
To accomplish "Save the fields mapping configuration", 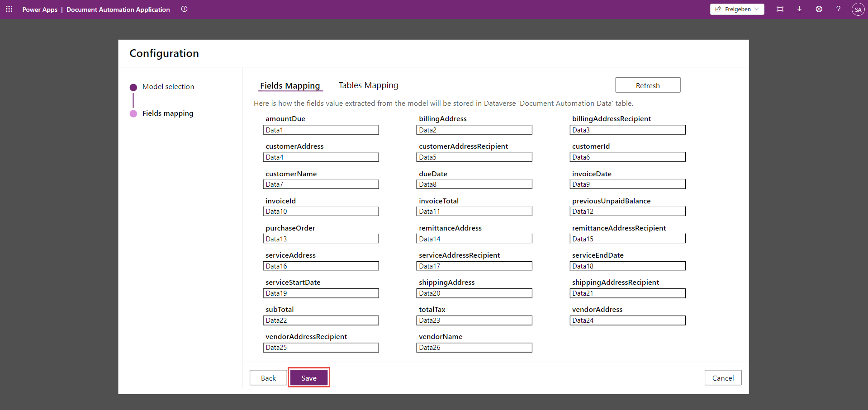I will pos(308,378).
